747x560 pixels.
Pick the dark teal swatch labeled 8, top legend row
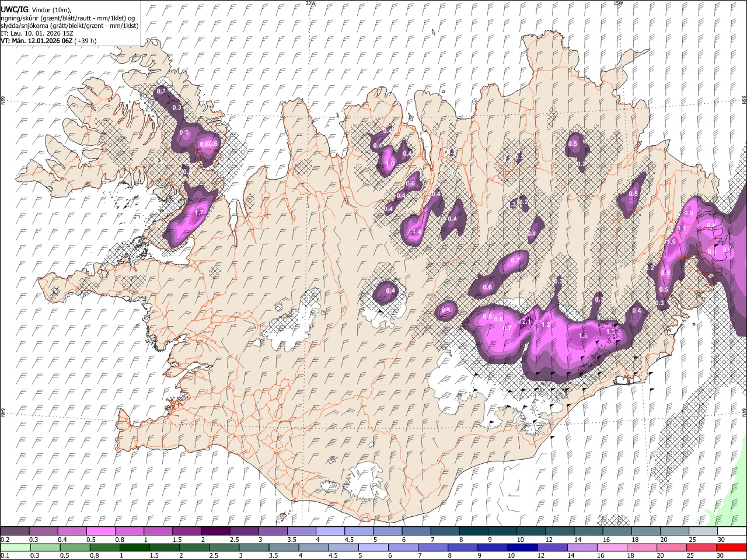473,531
